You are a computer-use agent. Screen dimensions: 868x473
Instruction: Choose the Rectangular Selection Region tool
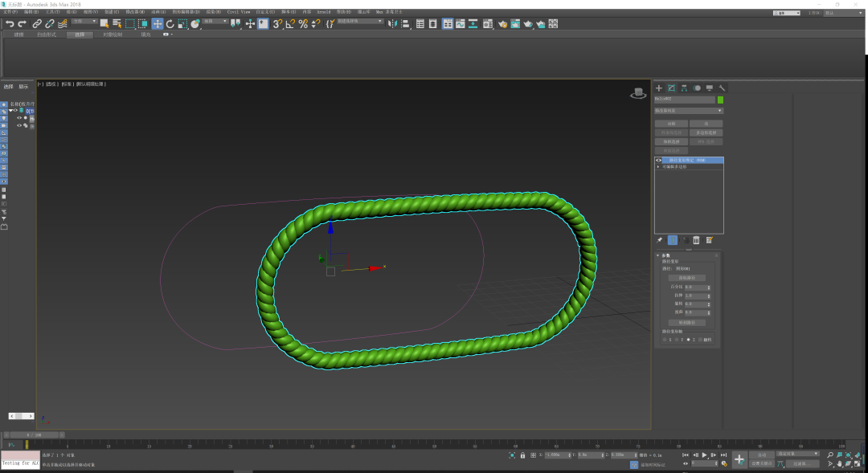pos(130,24)
